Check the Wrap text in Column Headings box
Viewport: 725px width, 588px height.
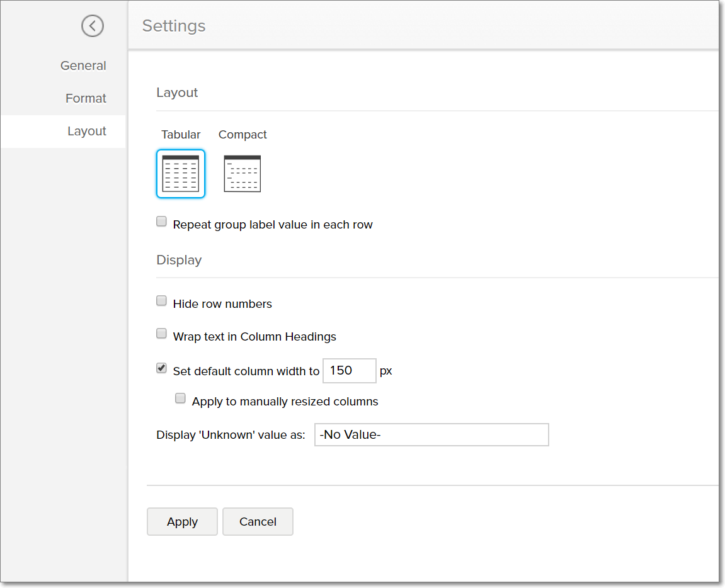(x=162, y=334)
